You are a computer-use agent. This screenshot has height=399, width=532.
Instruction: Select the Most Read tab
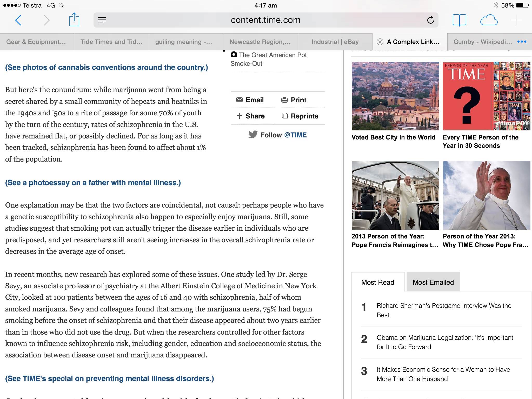click(x=378, y=282)
